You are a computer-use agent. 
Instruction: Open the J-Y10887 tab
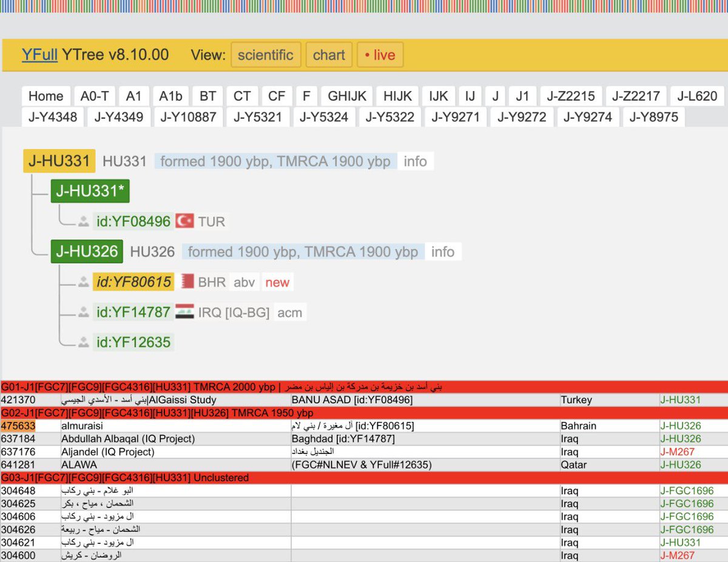pyautogui.click(x=188, y=117)
